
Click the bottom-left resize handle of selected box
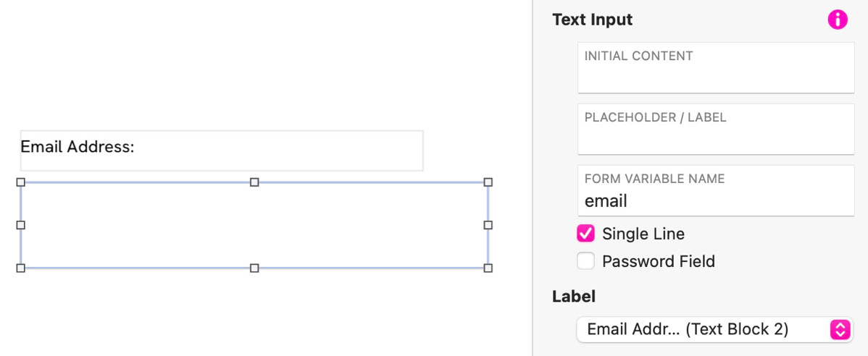[21, 268]
